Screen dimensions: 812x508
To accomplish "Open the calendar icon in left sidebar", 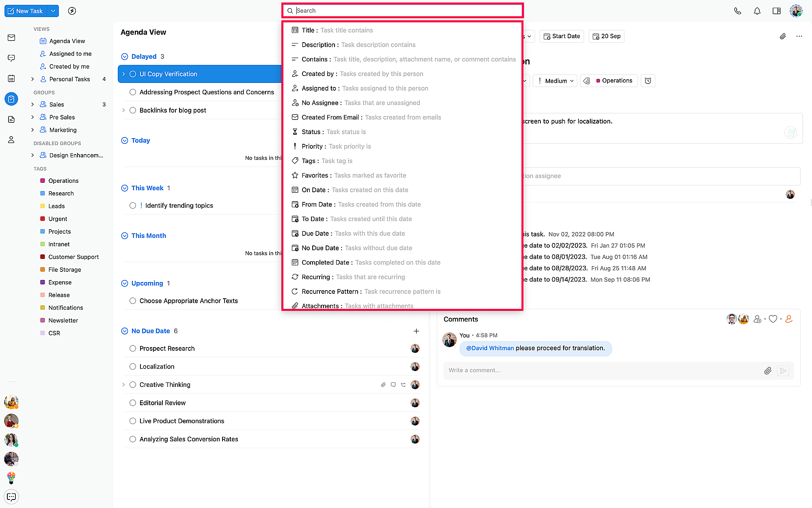I will [11, 78].
